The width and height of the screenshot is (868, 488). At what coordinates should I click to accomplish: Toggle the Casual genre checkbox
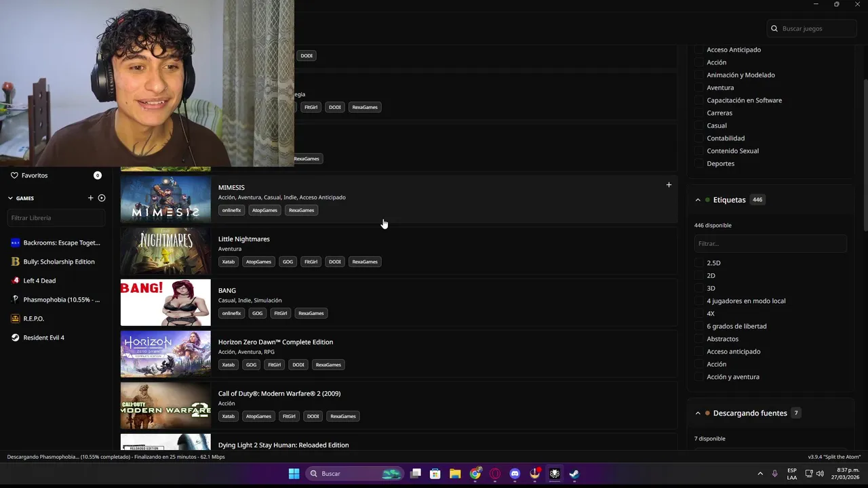point(698,125)
